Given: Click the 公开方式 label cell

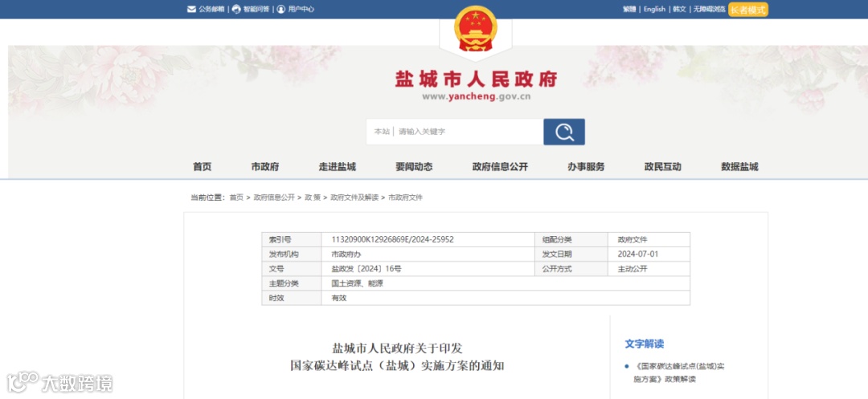Looking at the screenshot, I should [x=571, y=269].
